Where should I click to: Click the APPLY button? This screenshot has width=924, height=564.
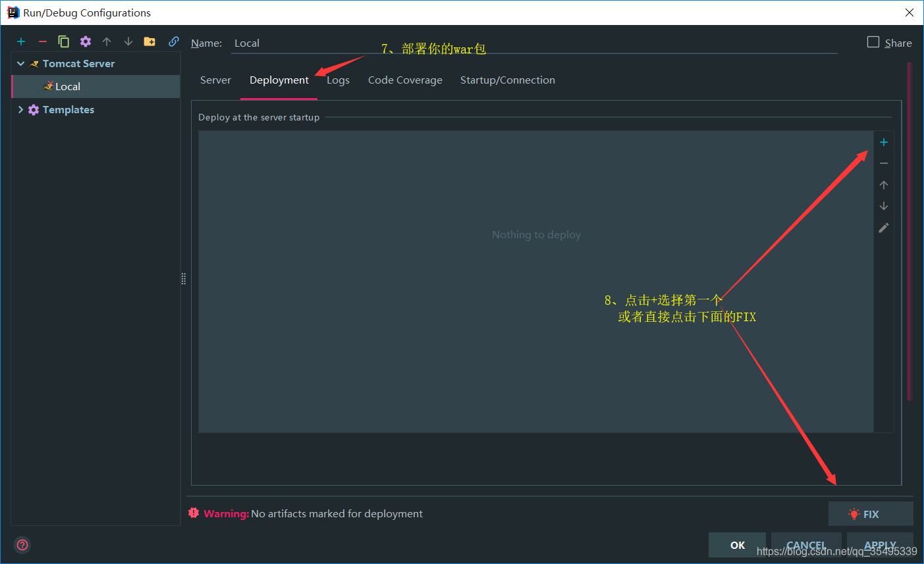tap(880, 545)
